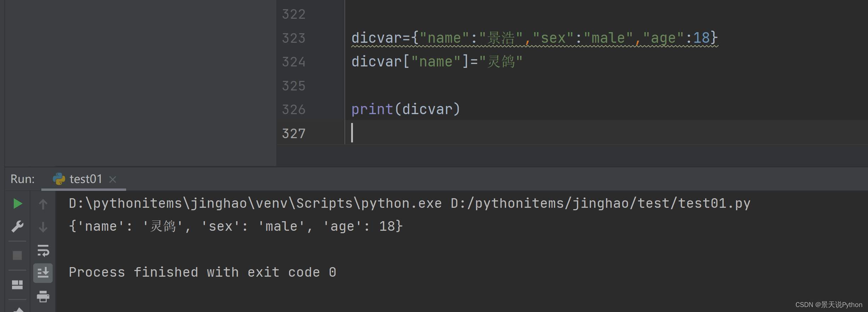Click line number 324 in gutter
Screen dimensions: 868x312
(294, 62)
